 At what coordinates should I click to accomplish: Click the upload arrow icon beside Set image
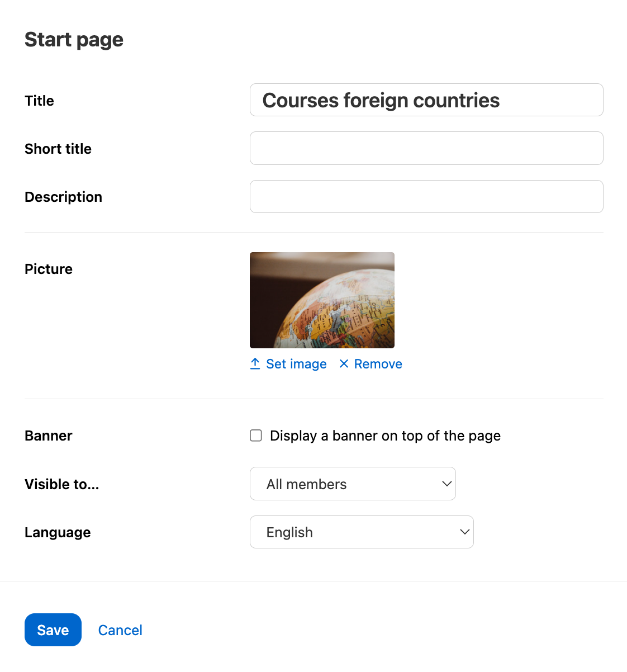click(255, 364)
